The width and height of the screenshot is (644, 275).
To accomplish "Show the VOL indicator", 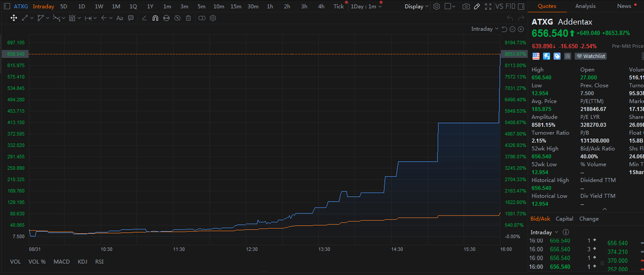I will point(16,262).
